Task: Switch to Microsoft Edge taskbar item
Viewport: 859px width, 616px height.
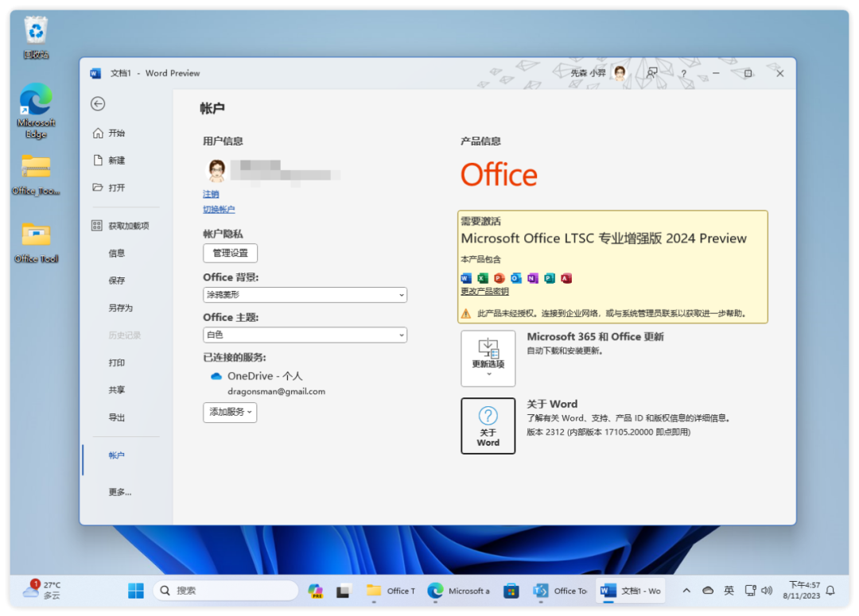Action: [459, 591]
